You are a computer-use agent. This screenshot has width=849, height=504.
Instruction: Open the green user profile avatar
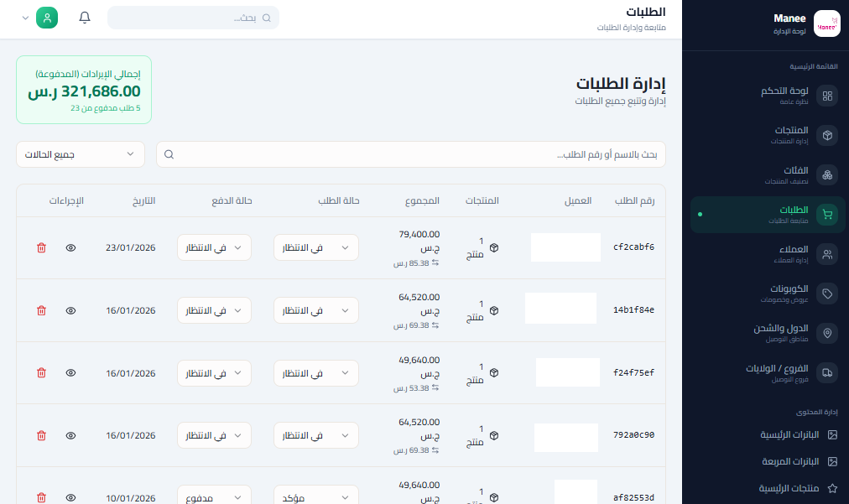click(47, 18)
